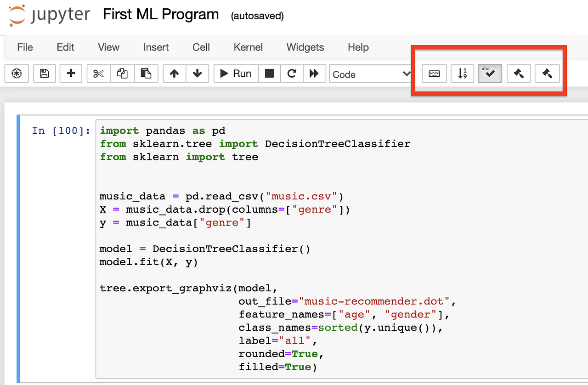Cut the selected cell with scissors icon
This screenshot has width=588, height=385.
98,74
